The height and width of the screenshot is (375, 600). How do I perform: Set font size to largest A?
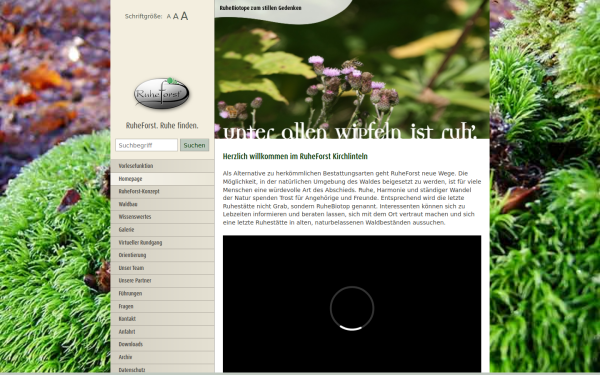pos(184,16)
